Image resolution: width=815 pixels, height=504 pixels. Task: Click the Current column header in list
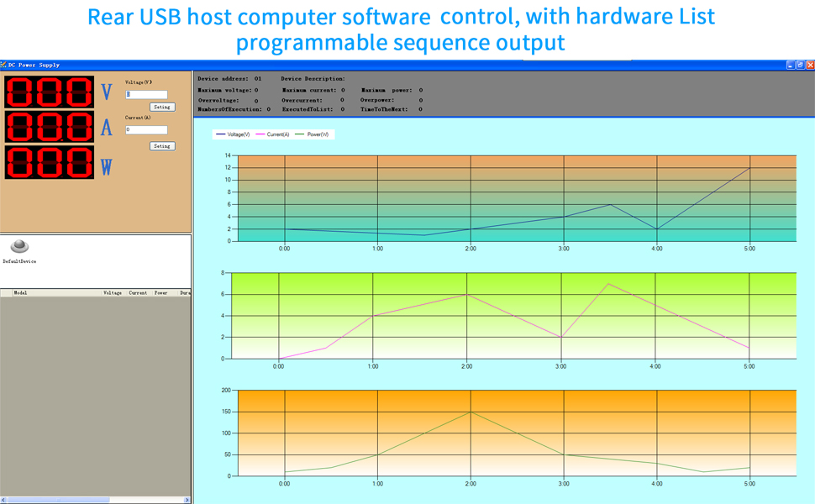pos(138,293)
